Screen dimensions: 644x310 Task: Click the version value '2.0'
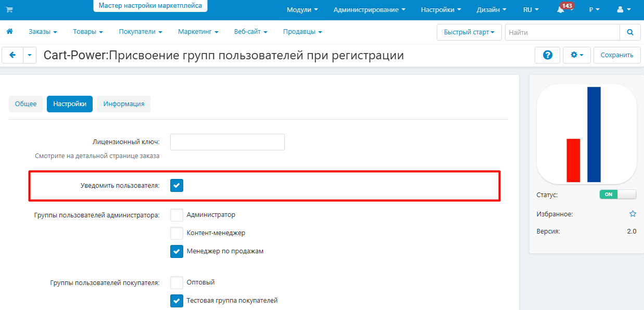[632, 231]
